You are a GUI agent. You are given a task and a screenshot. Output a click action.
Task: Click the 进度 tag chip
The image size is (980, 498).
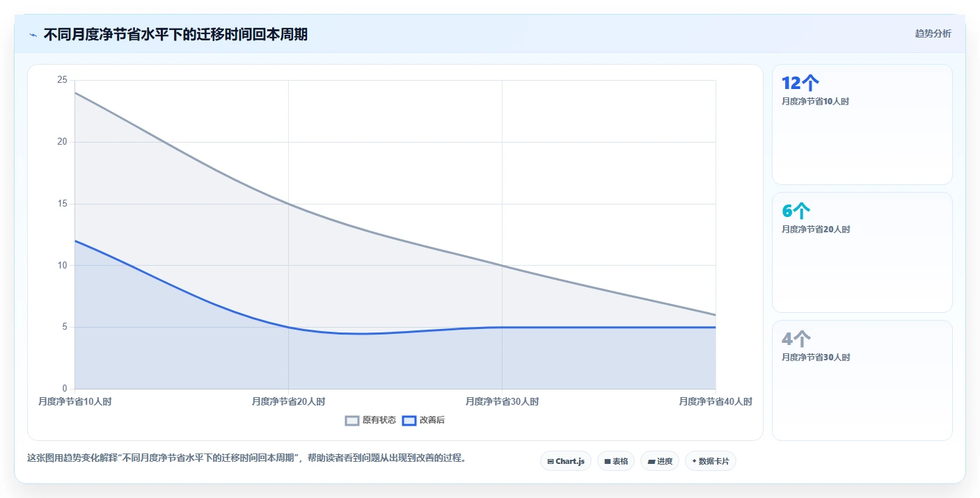point(660,461)
